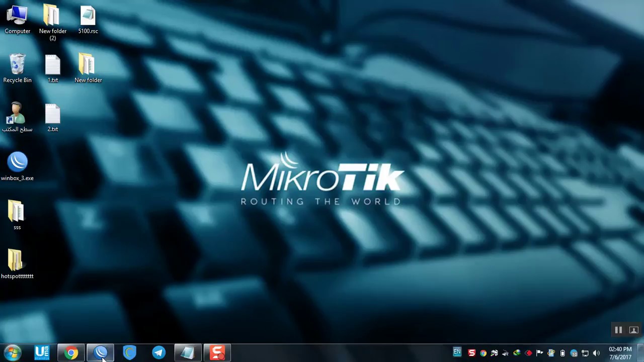644x362 pixels.
Task: Click the blue tray icon with 10 badge
Action: tap(574, 353)
